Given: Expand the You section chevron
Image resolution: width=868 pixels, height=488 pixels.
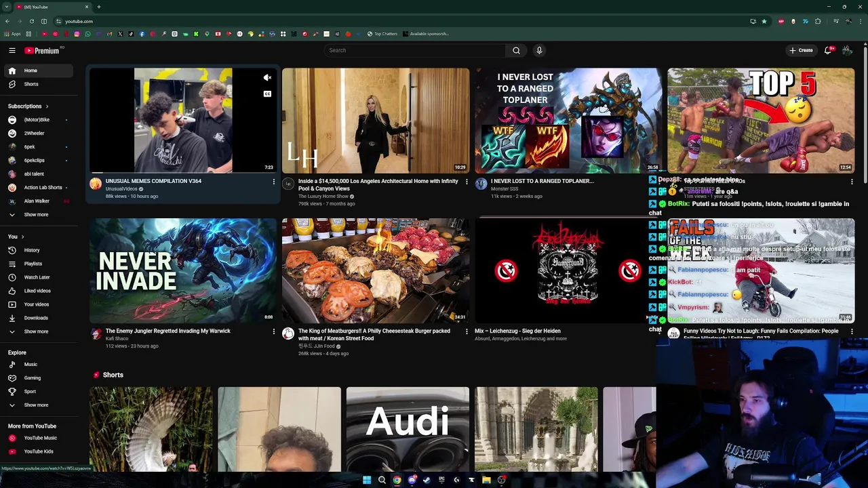Looking at the screenshot, I should click(22, 237).
